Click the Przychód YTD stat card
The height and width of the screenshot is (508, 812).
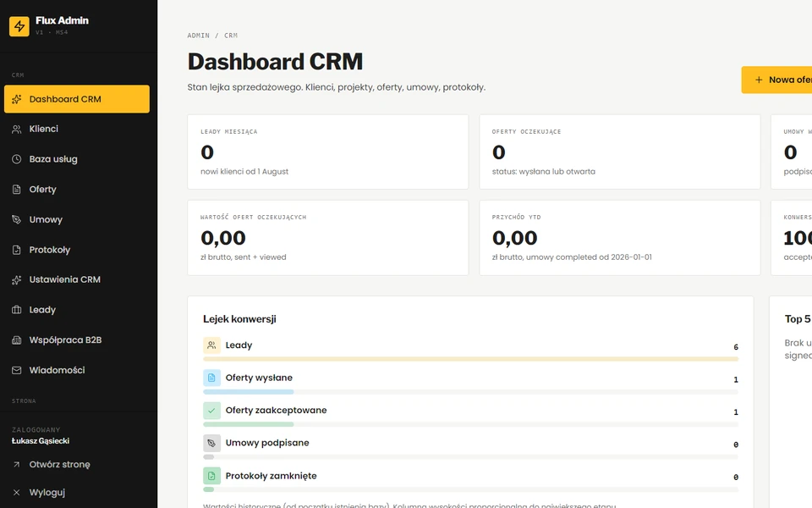pos(620,238)
